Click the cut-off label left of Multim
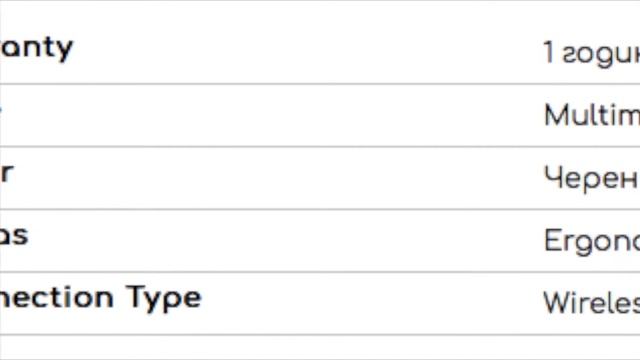 [x=1, y=111]
